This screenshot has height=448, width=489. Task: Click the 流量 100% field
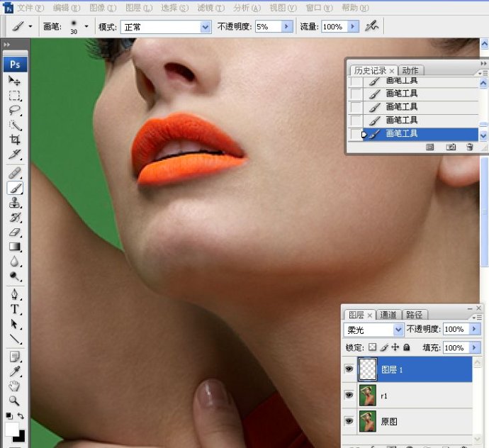[x=335, y=27]
